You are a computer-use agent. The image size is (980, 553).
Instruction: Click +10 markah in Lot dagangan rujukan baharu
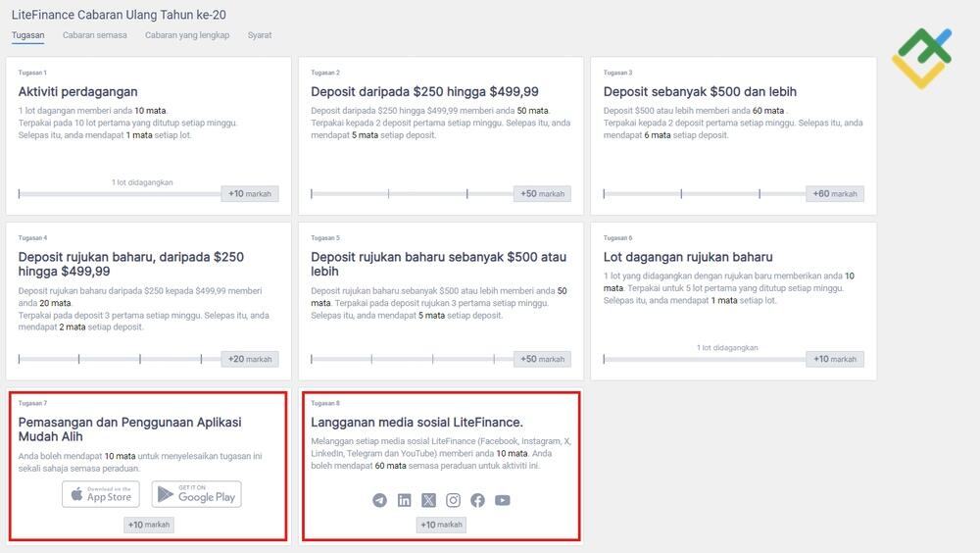tap(835, 359)
